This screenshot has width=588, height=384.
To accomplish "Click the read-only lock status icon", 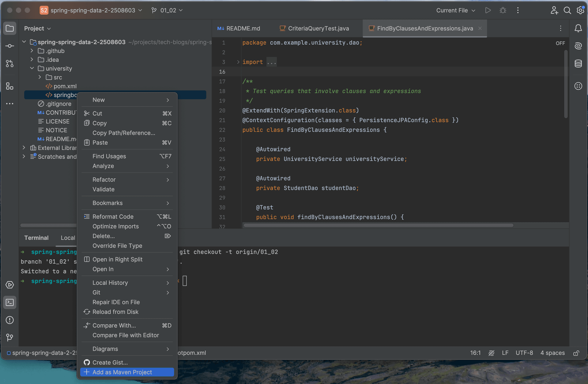I will point(576,353).
